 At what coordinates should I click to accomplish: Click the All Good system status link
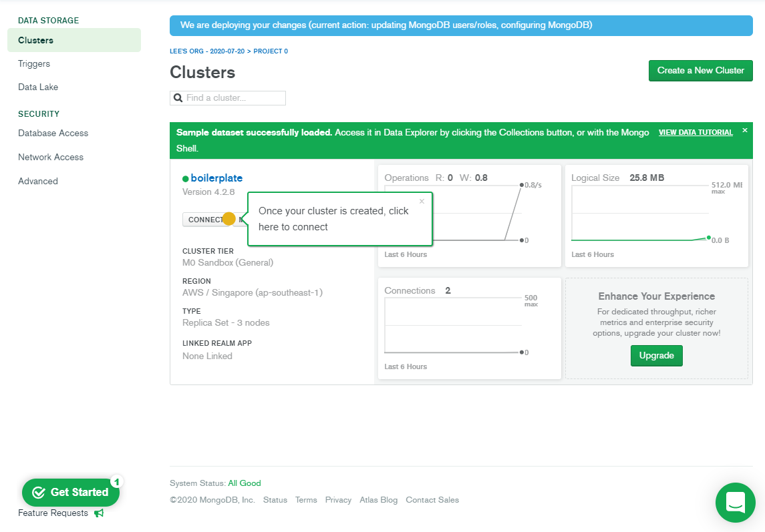(245, 483)
